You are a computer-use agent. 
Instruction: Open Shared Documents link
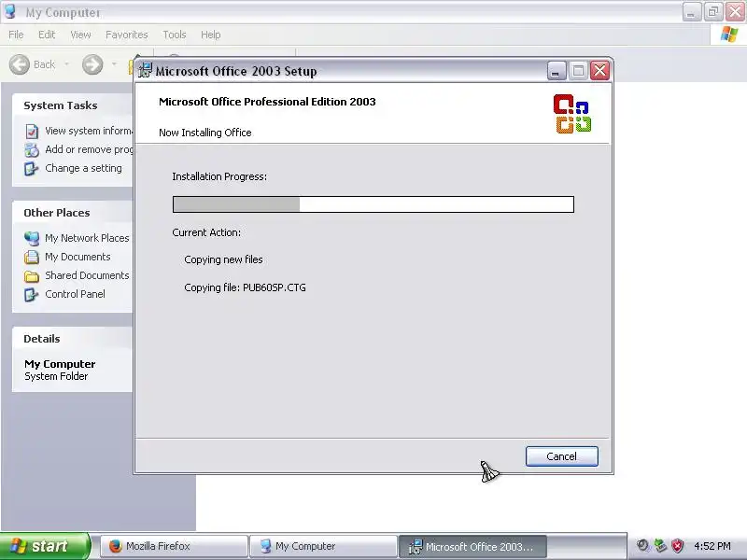coord(87,275)
